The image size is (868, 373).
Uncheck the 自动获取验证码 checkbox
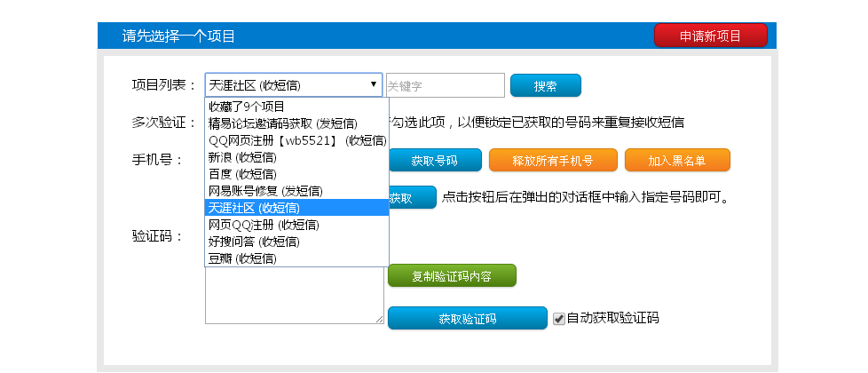pos(559,319)
